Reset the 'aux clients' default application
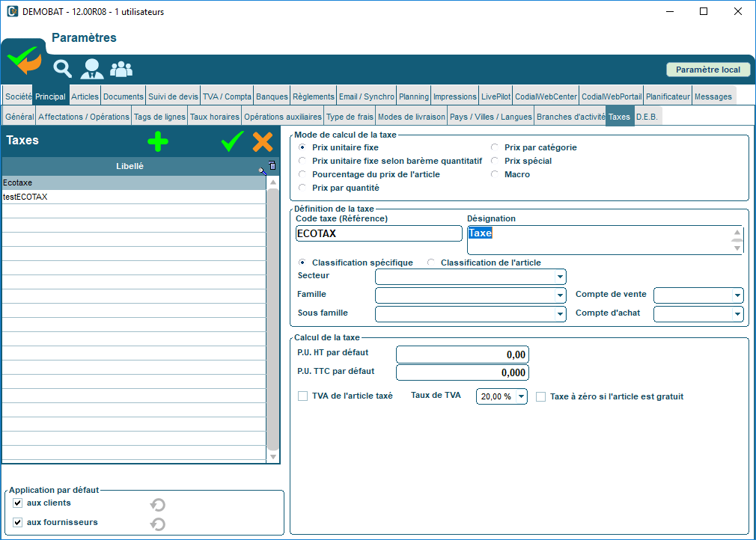This screenshot has width=756, height=540. [158, 505]
